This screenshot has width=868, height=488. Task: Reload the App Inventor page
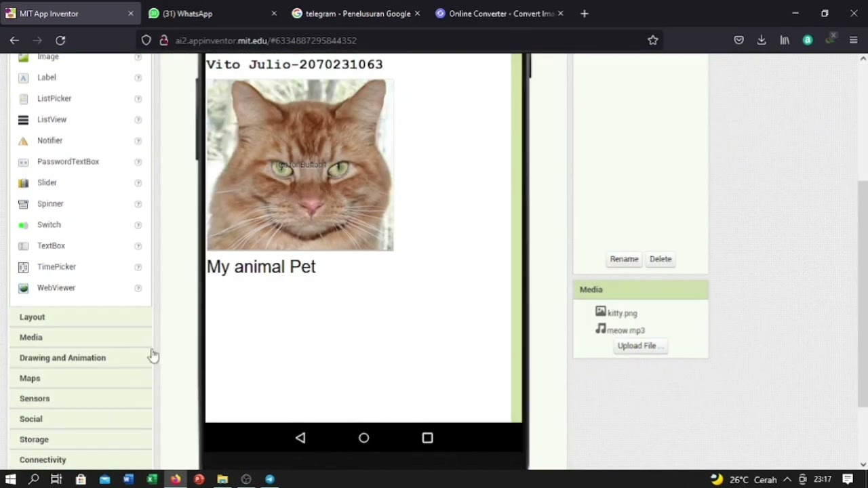click(x=60, y=40)
